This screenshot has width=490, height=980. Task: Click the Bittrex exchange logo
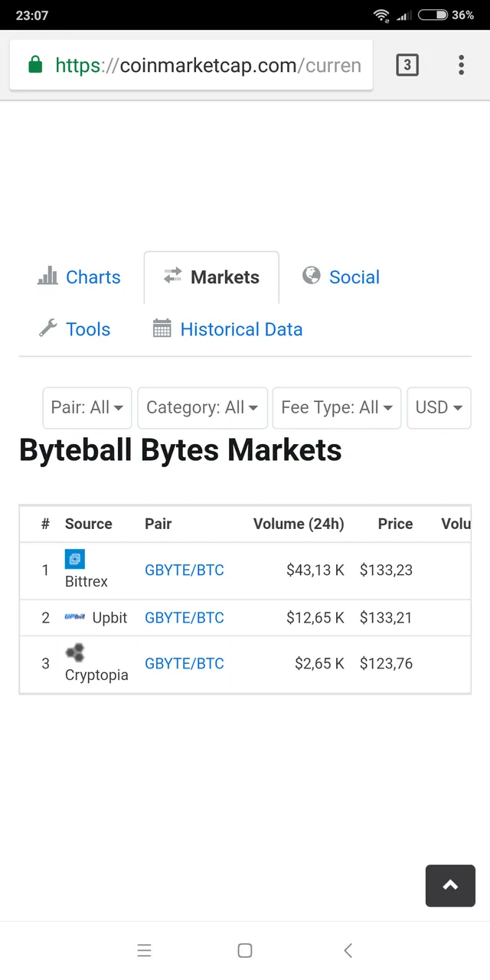75,560
